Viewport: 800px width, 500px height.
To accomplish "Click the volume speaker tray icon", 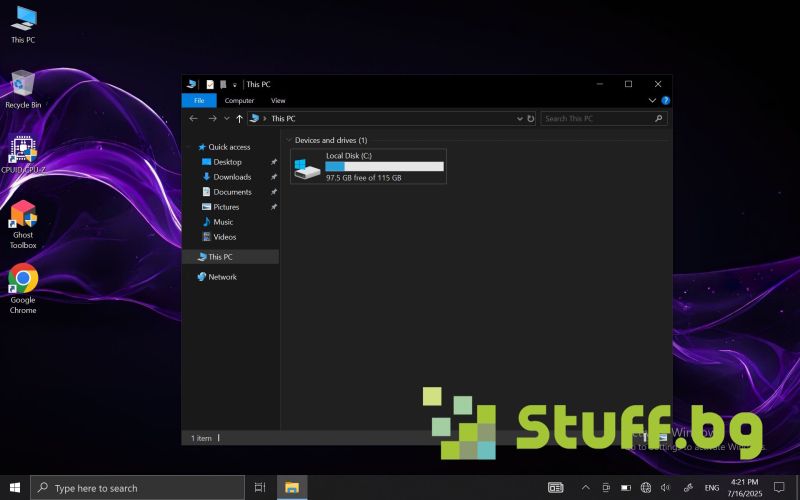I will pyautogui.click(x=667, y=488).
